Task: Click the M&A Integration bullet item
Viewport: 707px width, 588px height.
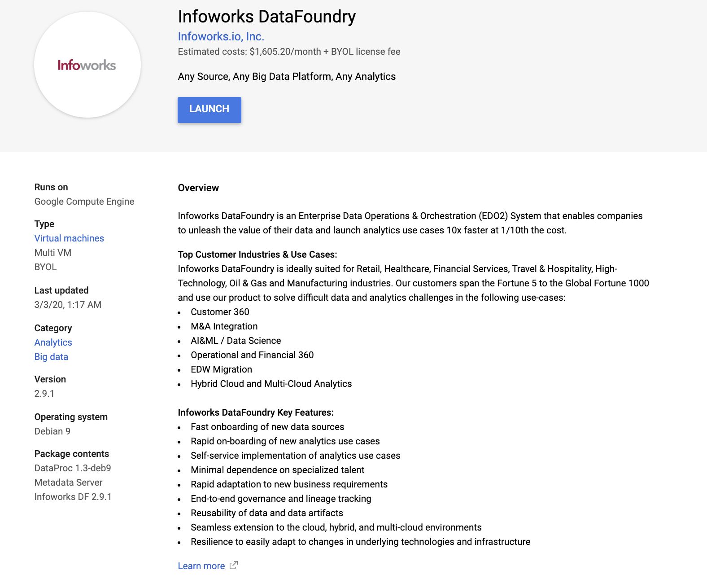Action: coord(224,326)
